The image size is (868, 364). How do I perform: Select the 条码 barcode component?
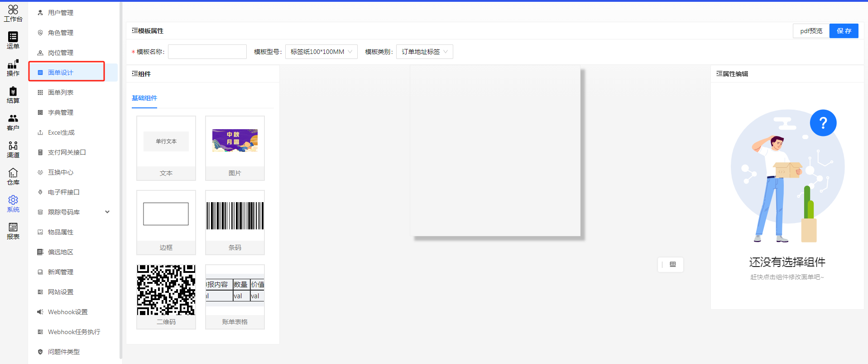click(x=235, y=222)
